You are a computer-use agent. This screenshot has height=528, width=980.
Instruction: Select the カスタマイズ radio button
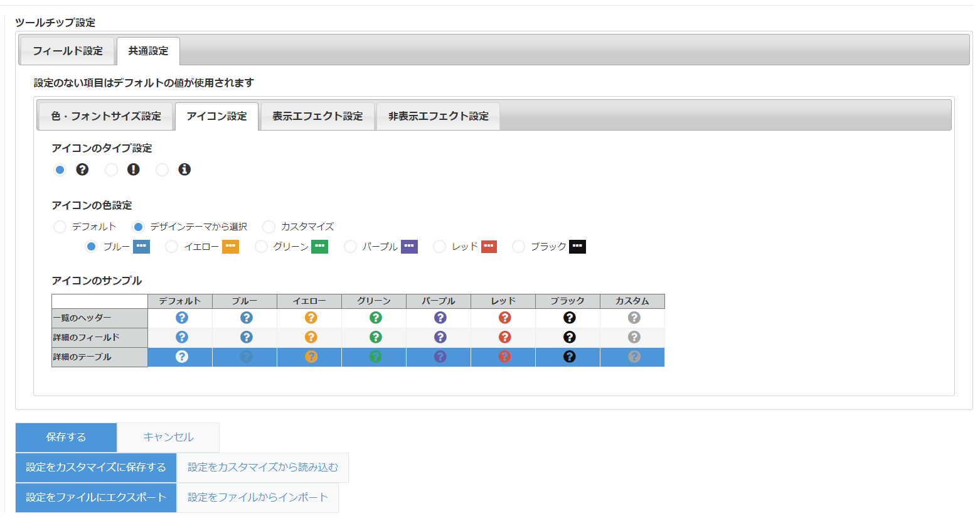[269, 227]
